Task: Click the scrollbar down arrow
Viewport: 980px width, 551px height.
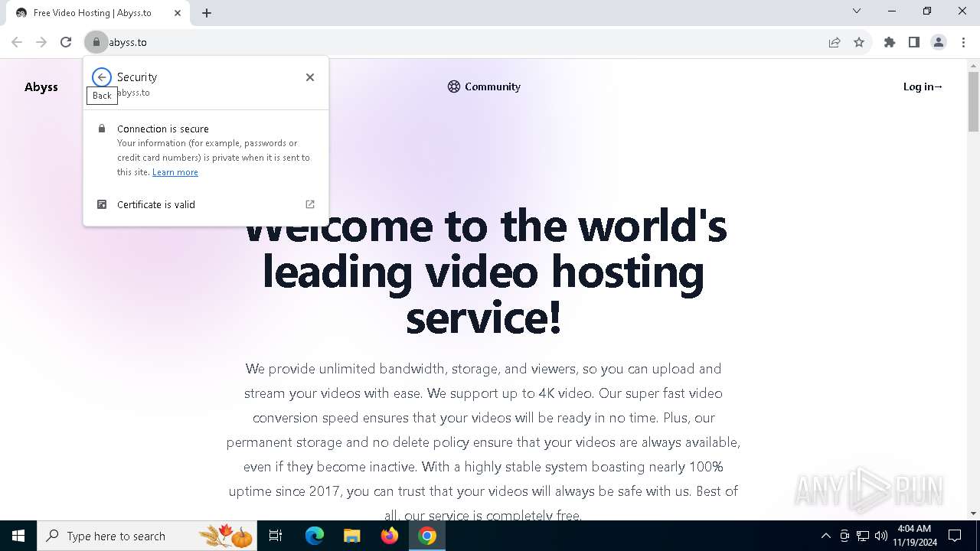Action: 973,514
